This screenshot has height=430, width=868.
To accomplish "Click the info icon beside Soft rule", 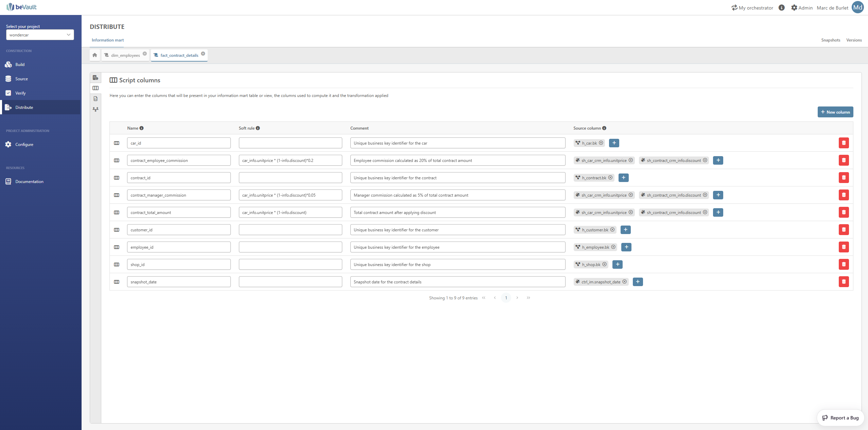I will click(258, 128).
